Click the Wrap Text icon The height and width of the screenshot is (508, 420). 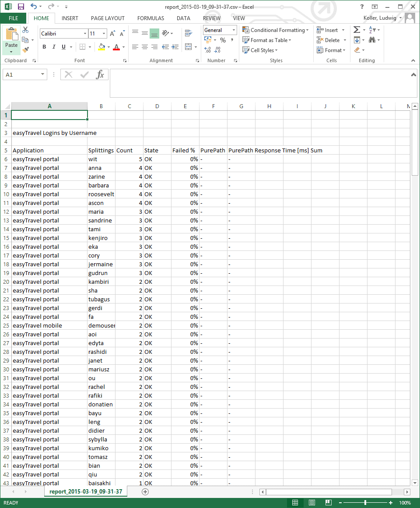point(188,33)
